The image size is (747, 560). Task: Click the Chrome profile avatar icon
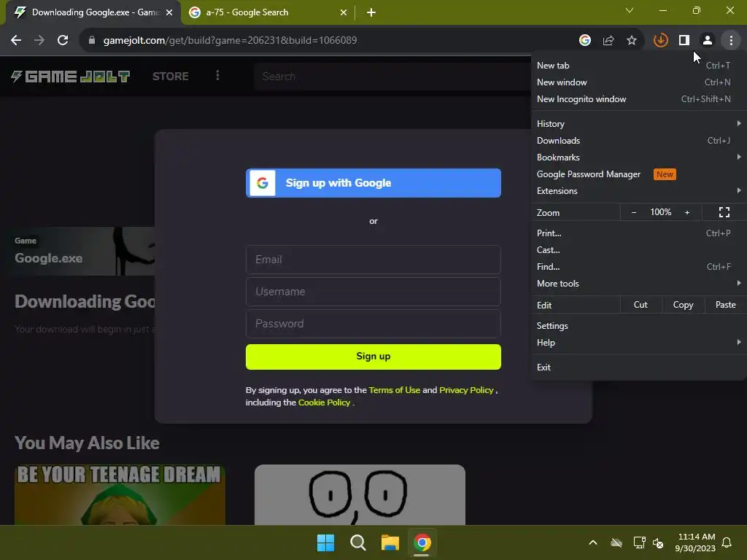click(x=708, y=40)
